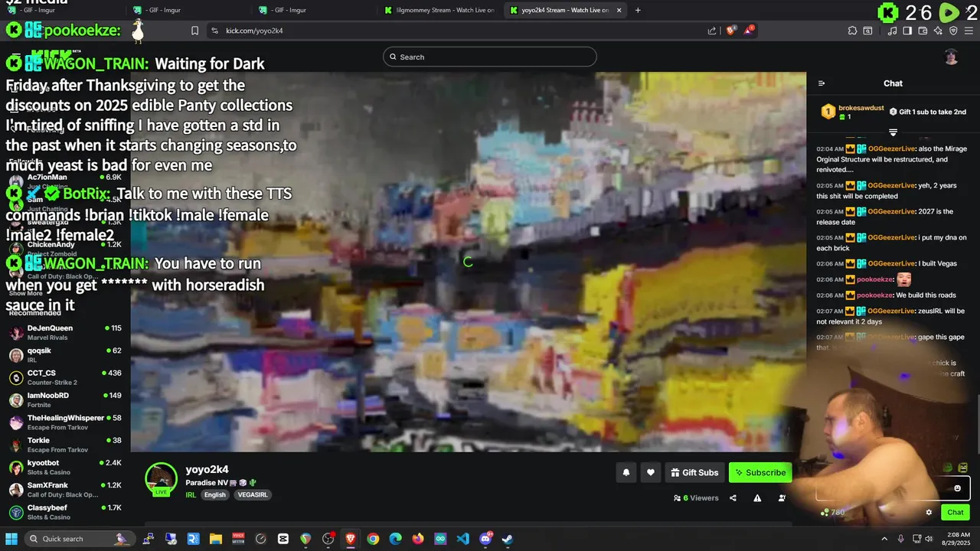Click Show More in the sidebar
The image size is (980, 551).
pos(26,293)
